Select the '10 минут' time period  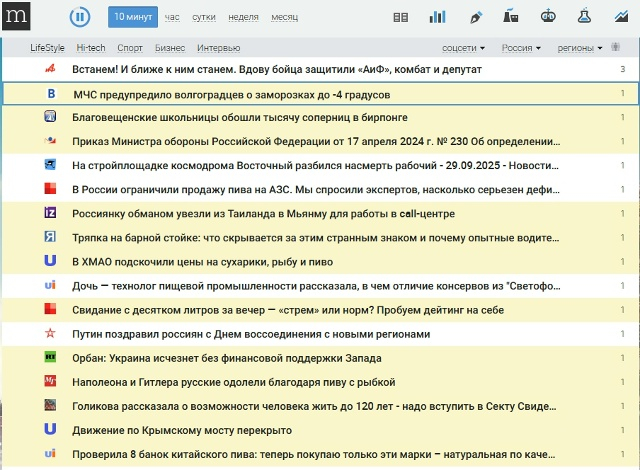click(x=132, y=17)
